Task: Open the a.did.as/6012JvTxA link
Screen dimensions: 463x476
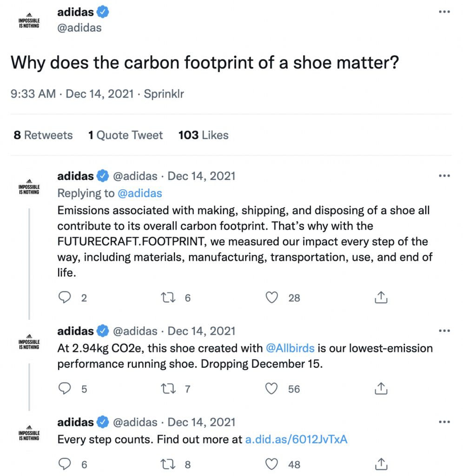Action: (297, 439)
